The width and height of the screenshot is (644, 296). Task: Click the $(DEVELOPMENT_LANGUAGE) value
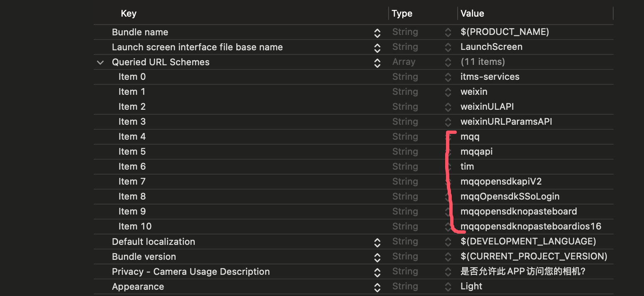pyautogui.click(x=528, y=242)
